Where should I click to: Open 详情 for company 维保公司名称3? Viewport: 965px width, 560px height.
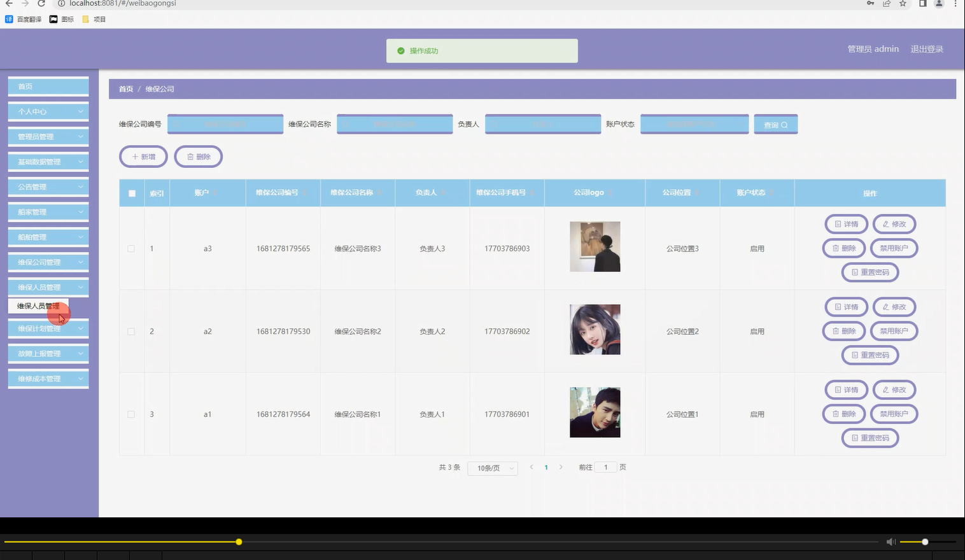coord(846,223)
